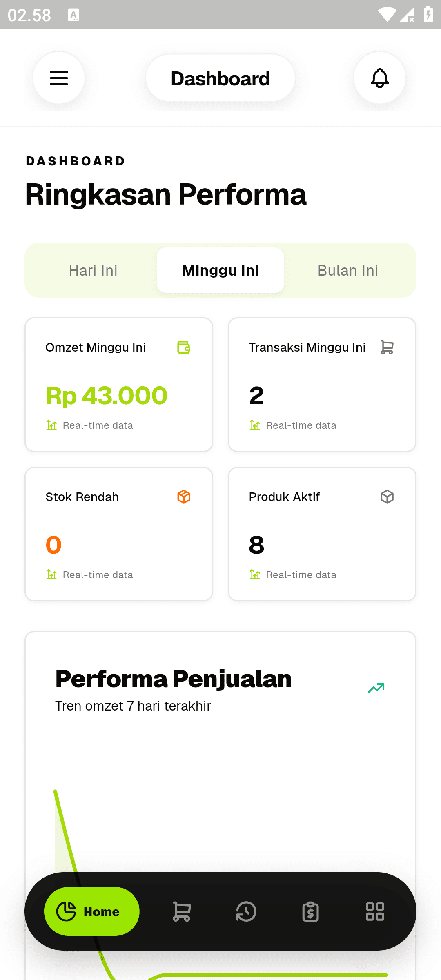This screenshot has height=980, width=441.
Task: Click the wallet icon on Omzet card
Action: [184, 347]
